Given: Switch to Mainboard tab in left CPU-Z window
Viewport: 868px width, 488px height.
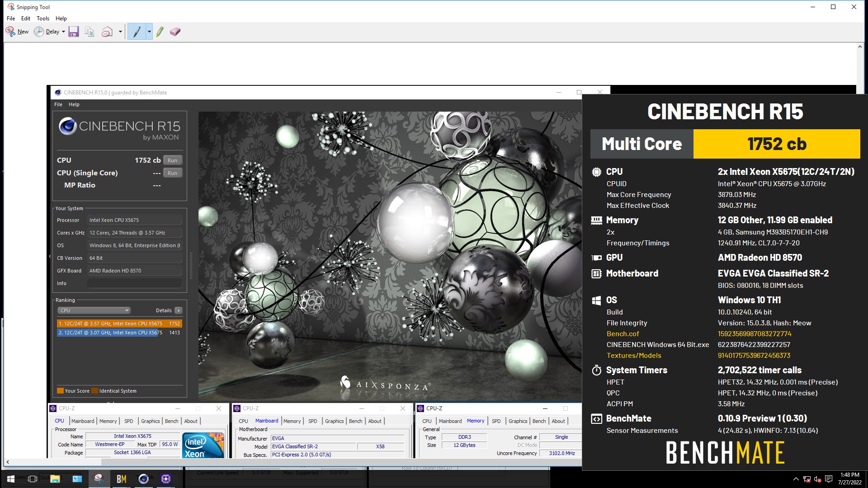Looking at the screenshot, I should pos(83,421).
